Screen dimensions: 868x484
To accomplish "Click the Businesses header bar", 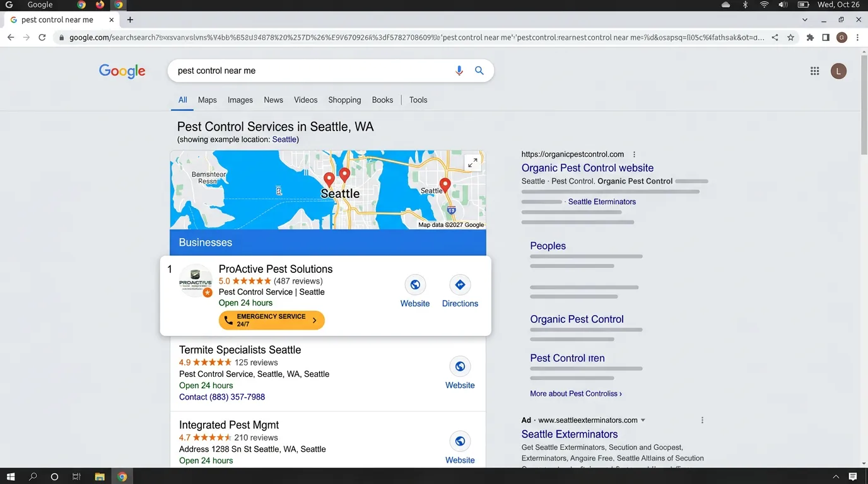I will [x=328, y=242].
